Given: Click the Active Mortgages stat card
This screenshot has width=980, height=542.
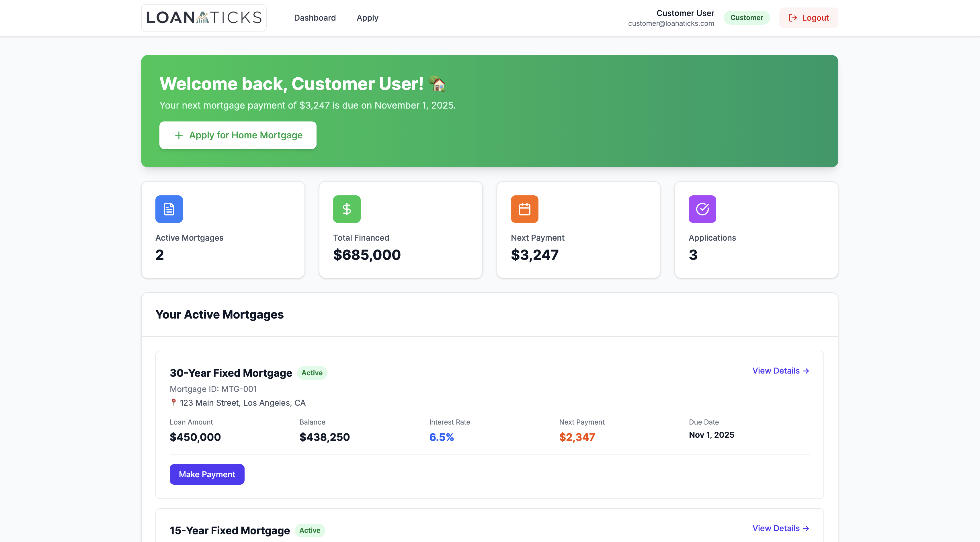Looking at the screenshot, I should (223, 229).
